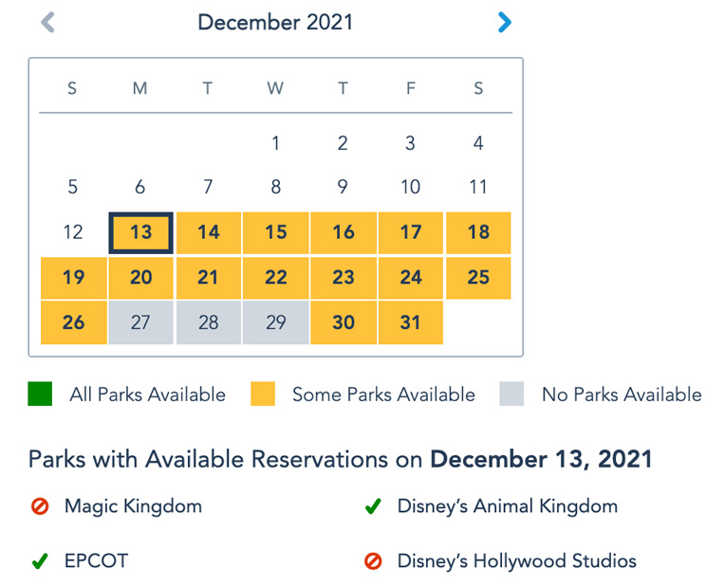
Task: Click the green checkmark beside EPCOT
Action: pos(40,561)
